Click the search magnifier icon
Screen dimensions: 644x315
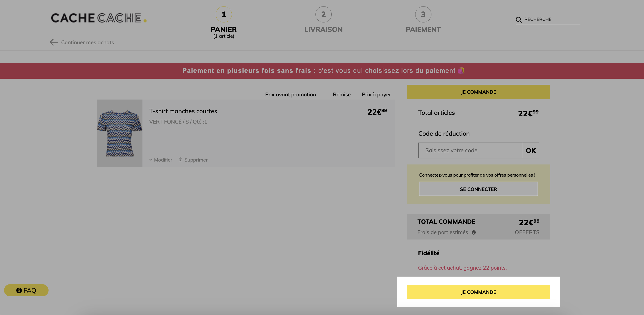(x=519, y=19)
